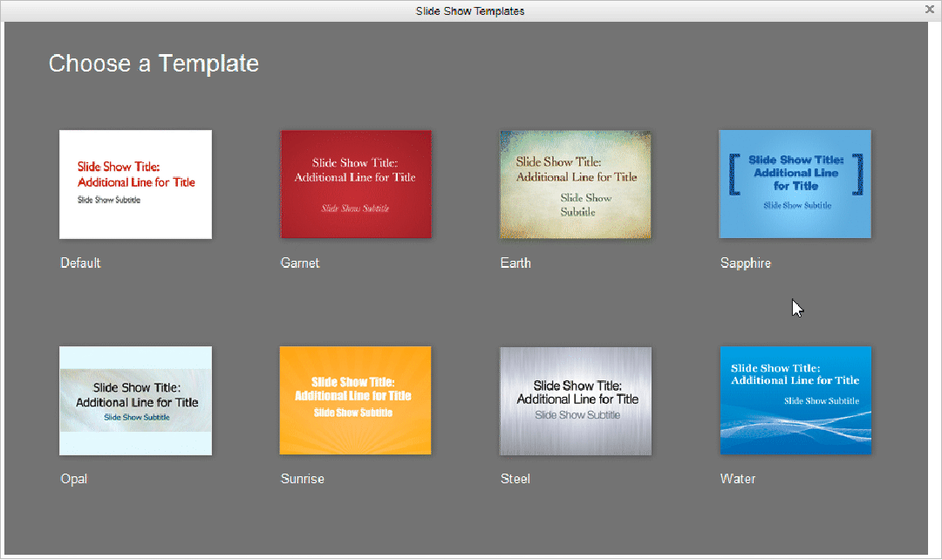Click the Water label text
The height and width of the screenshot is (560, 942).
coord(738,479)
